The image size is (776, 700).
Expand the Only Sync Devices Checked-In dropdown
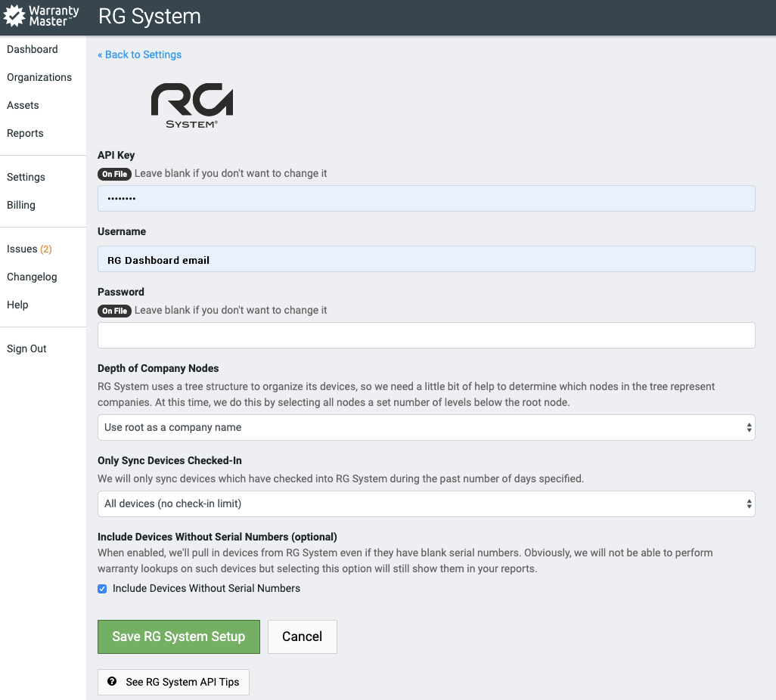pyautogui.click(x=426, y=503)
